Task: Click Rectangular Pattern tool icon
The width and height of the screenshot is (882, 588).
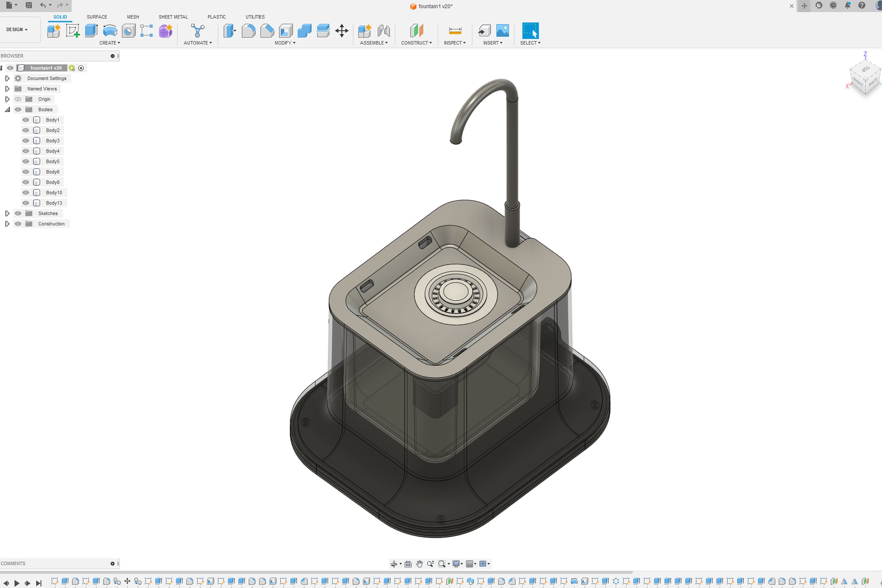Action: coord(147,31)
